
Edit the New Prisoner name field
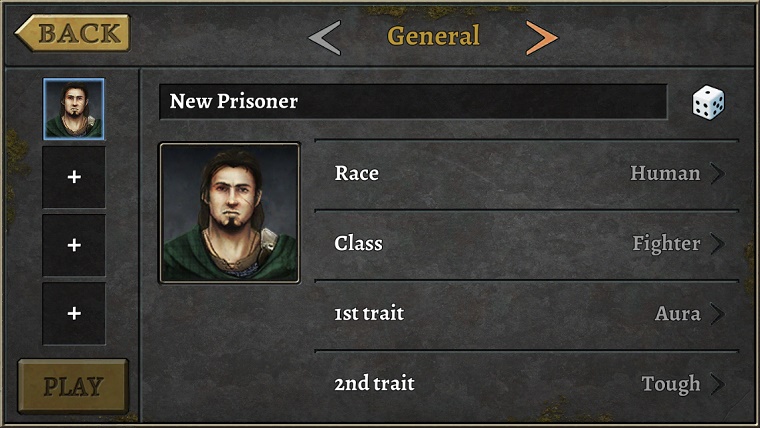point(412,102)
